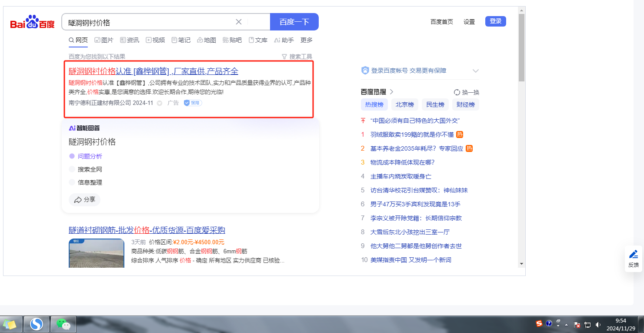The image size is (644, 333).
Task: Click the 换一换 refresh button
Action: (467, 92)
